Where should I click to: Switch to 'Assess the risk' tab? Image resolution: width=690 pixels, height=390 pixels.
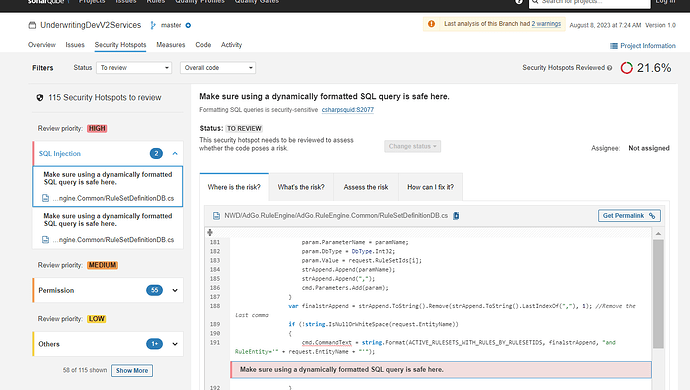pyautogui.click(x=366, y=187)
